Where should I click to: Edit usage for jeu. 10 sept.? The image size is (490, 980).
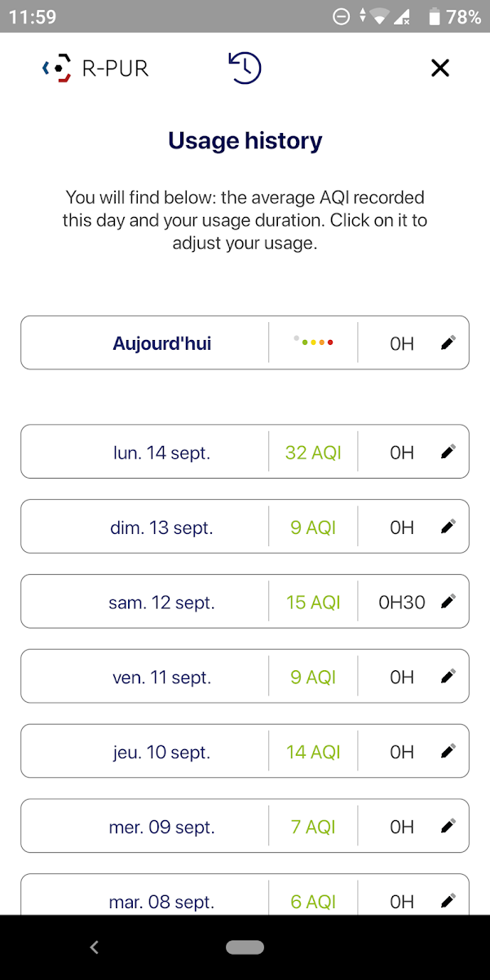pyautogui.click(x=448, y=751)
